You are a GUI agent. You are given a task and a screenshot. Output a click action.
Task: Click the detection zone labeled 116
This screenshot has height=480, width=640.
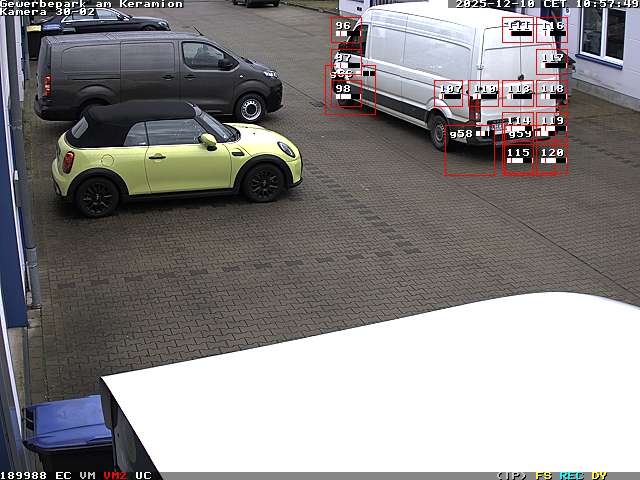[x=552, y=29]
